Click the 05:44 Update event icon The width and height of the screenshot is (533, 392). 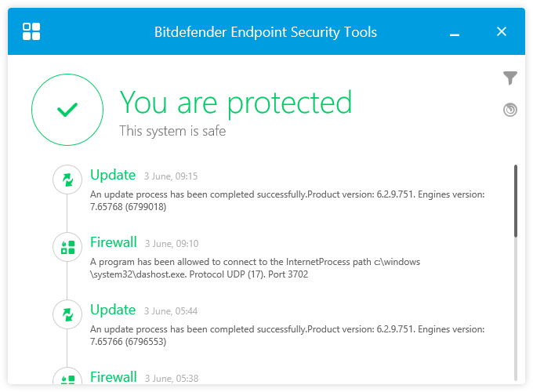[x=67, y=314]
